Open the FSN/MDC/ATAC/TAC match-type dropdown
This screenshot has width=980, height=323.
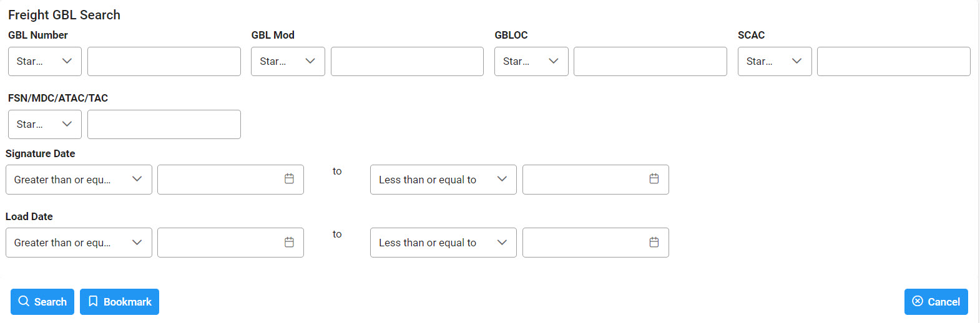pyautogui.click(x=45, y=124)
